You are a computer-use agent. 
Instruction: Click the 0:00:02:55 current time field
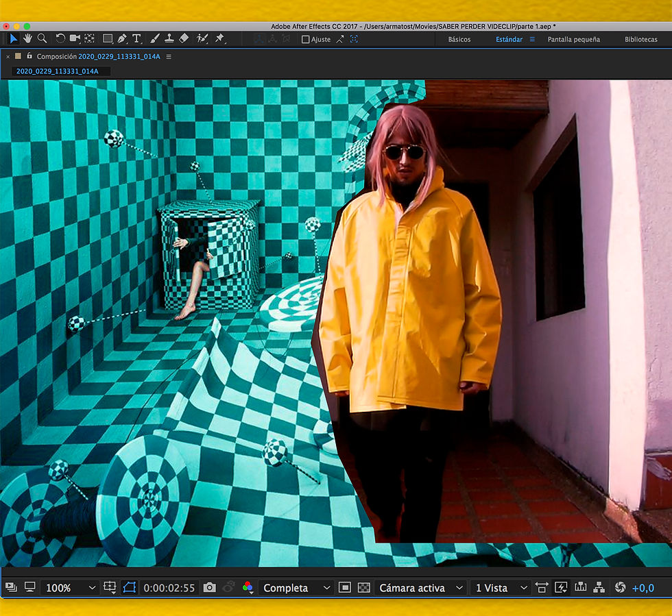(x=169, y=588)
